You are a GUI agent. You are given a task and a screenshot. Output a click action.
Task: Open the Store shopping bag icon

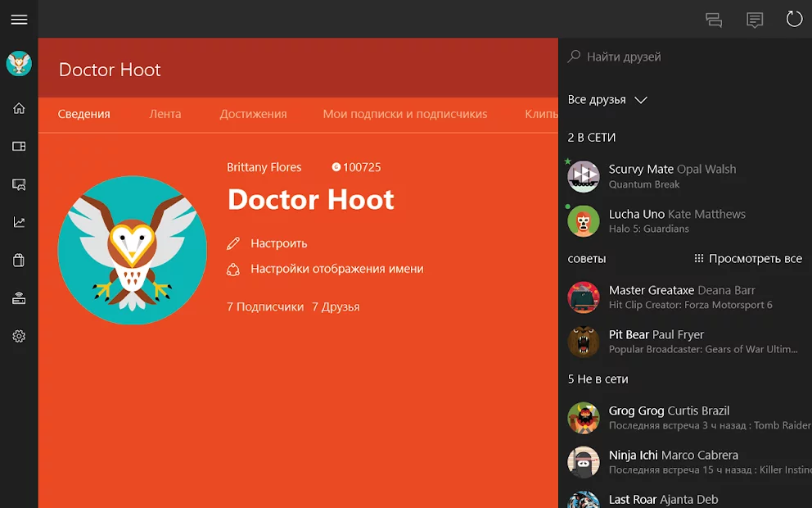click(x=19, y=261)
